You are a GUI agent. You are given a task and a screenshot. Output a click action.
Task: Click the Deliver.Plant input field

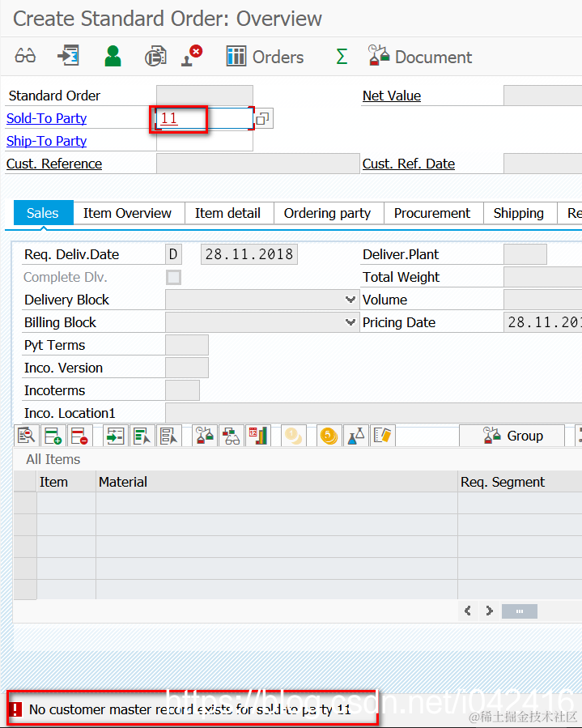tap(525, 254)
